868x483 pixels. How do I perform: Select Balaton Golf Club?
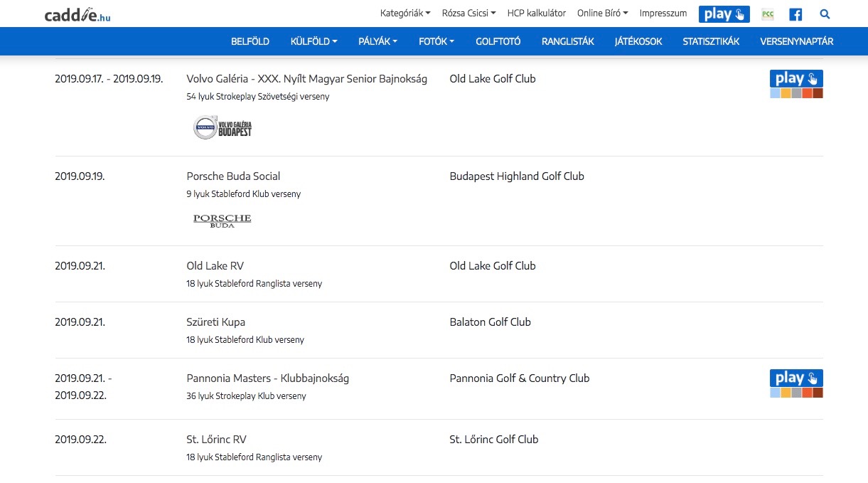(491, 322)
